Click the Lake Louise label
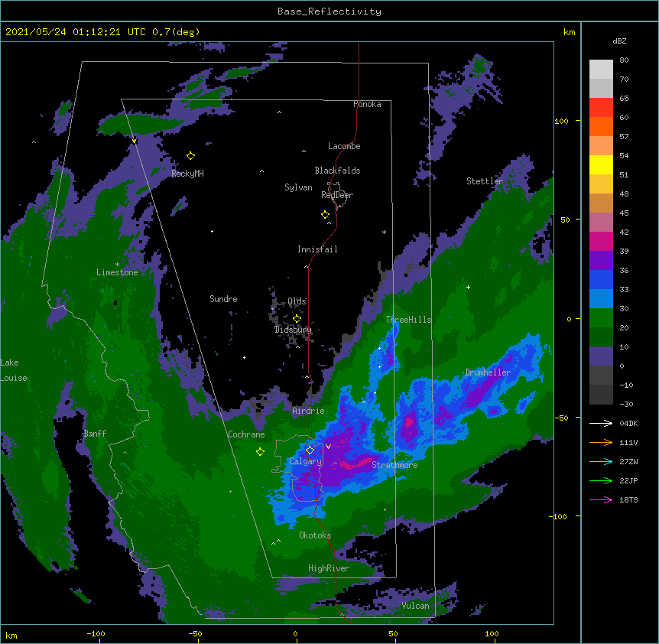 (x=14, y=370)
